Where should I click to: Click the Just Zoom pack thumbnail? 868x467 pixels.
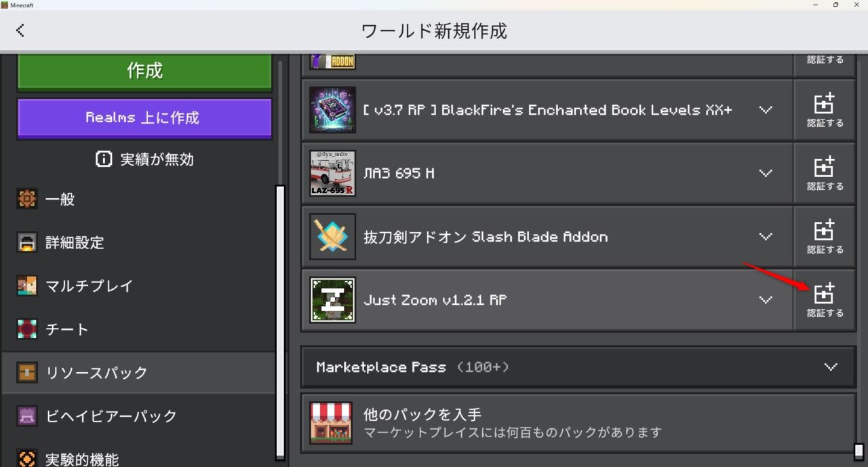pyautogui.click(x=332, y=300)
